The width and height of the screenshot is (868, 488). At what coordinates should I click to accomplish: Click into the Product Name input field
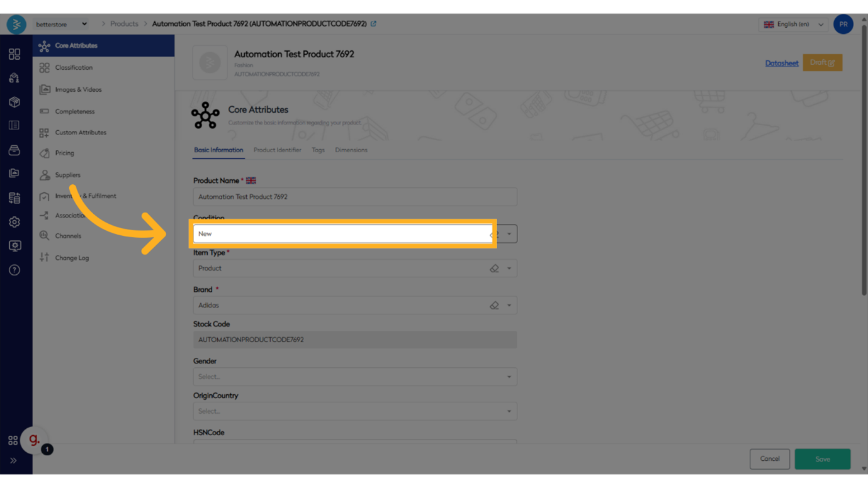354,197
